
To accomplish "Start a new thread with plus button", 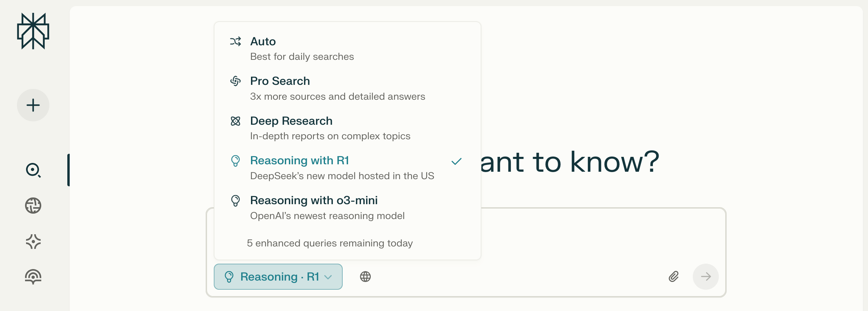I will click(x=33, y=105).
